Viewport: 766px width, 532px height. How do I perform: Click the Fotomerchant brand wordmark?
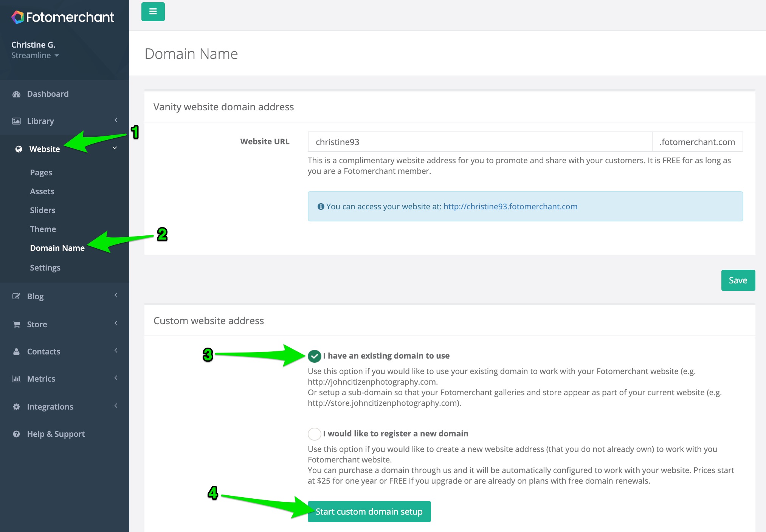point(70,17)
